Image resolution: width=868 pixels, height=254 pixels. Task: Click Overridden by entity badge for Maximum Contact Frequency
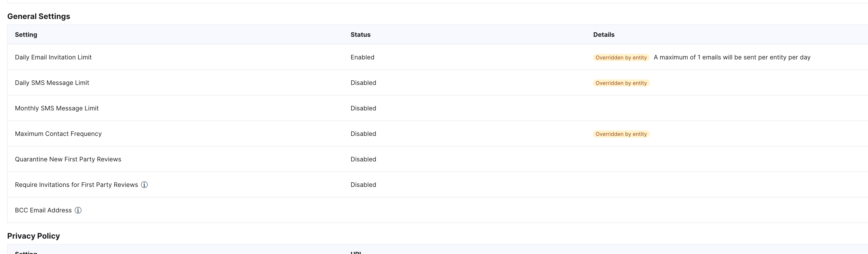click(621, 134)
